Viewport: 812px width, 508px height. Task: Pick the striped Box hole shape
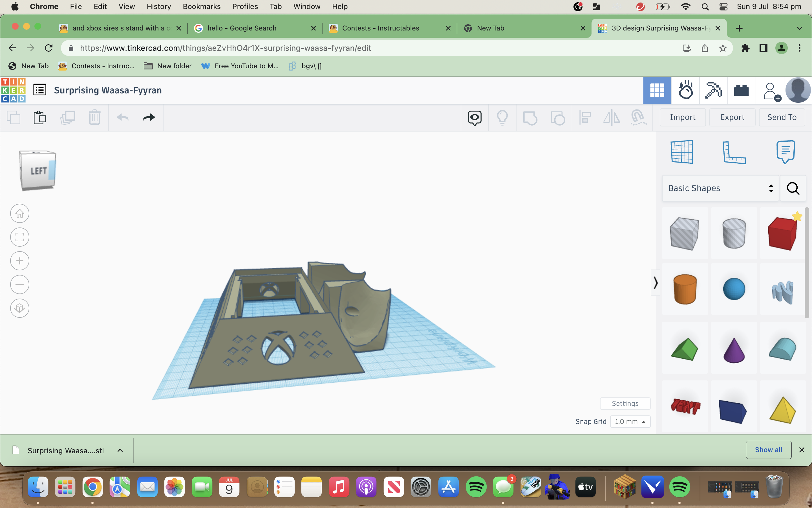[685, 233]
